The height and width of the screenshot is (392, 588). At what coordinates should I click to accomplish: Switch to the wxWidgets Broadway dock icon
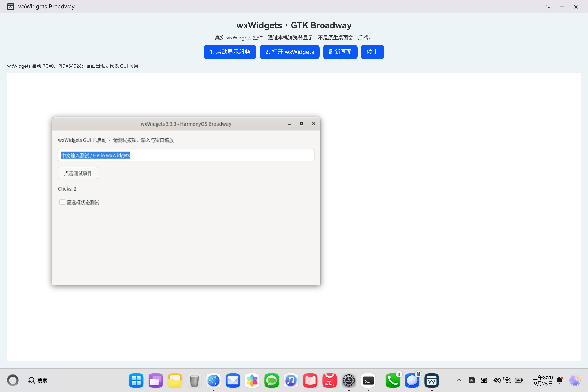[432, 381]
